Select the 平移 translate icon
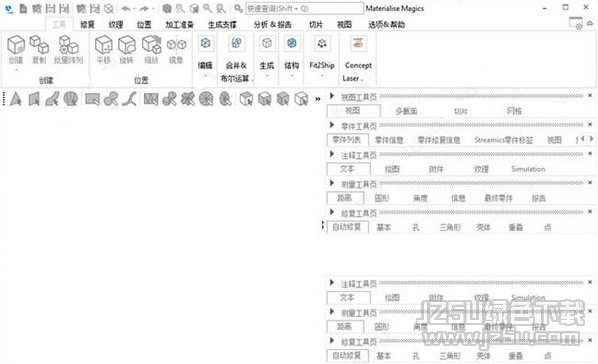The height and width of the screenshot is (364, 598). pos(103,45)
